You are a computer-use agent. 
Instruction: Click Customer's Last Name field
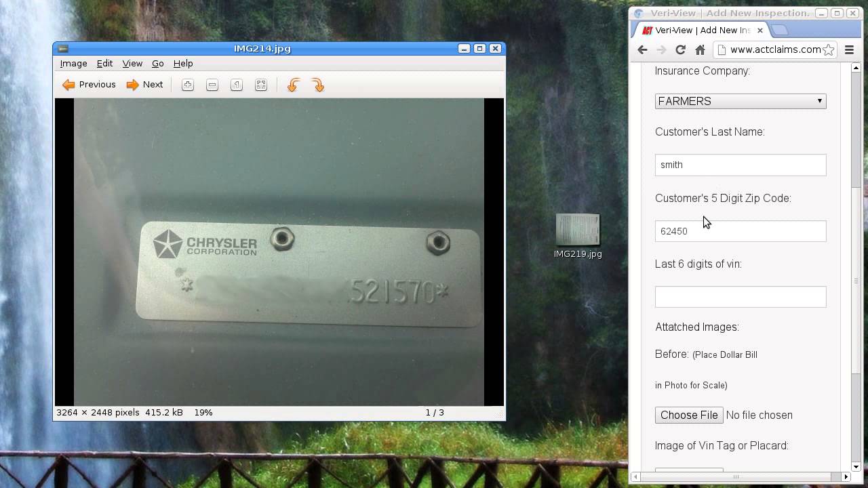(741, 165)
